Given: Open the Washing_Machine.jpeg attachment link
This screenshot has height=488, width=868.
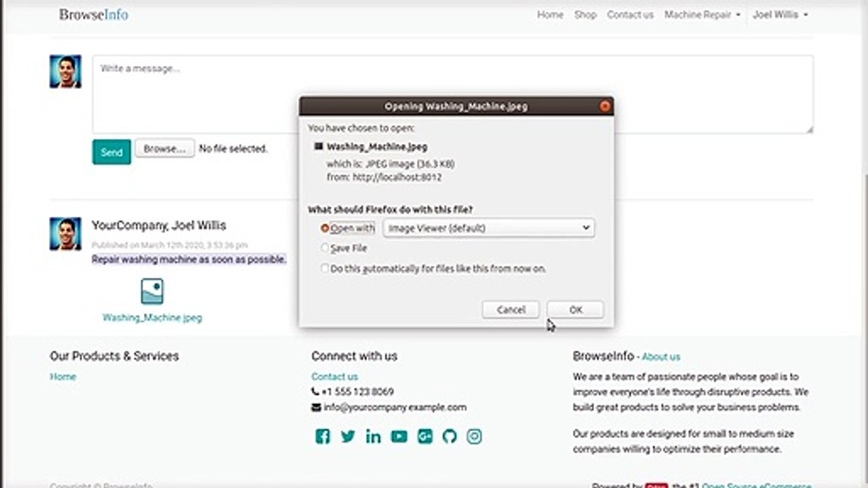Looking at the screenshot, I should coord(152,317).
